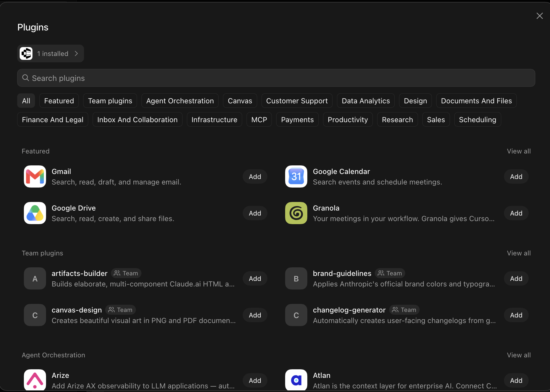Select the Agent Orchestration category filter
This screenshot has width=550, height=392.
click(x=180, y=101)
